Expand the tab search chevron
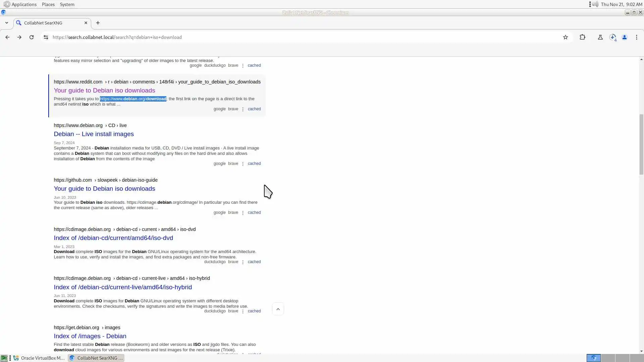 click(6, 23)
